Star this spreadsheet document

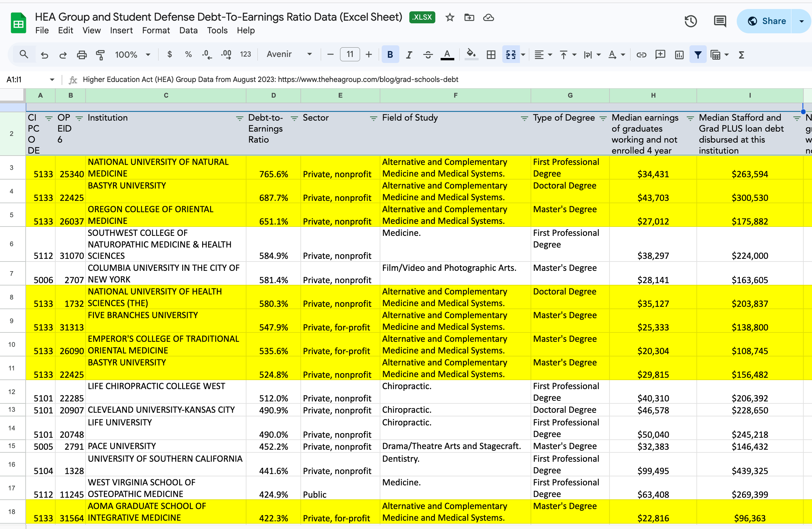coord(450,17)
